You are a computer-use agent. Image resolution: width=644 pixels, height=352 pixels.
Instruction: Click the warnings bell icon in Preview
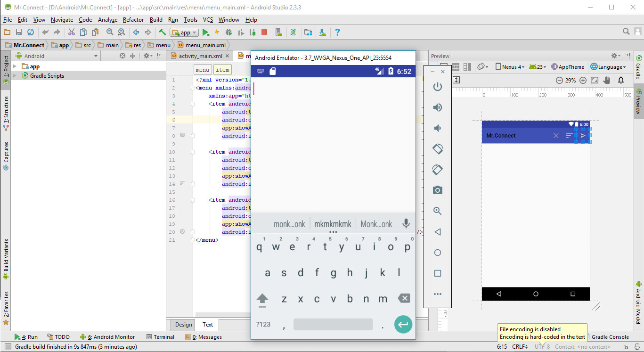pos(621,81)
